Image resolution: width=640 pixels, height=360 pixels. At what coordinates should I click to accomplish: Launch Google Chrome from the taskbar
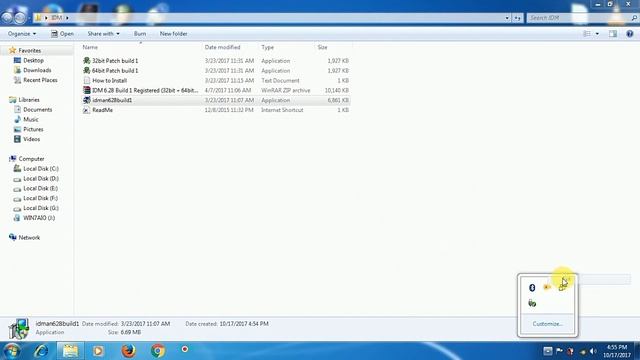point(158,351)
